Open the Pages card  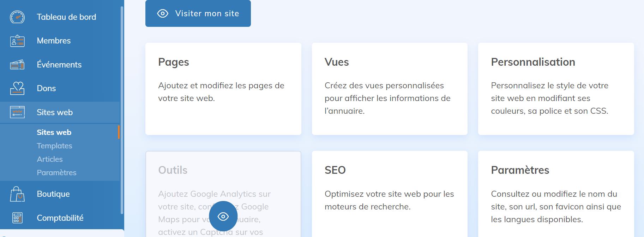point(223,89)
